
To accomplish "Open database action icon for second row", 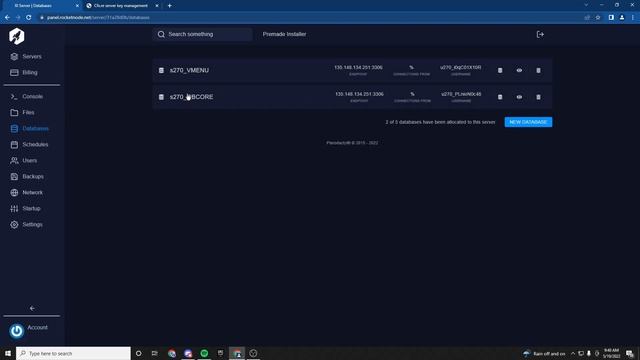I will pyautogui.click(x=500, y=97).
